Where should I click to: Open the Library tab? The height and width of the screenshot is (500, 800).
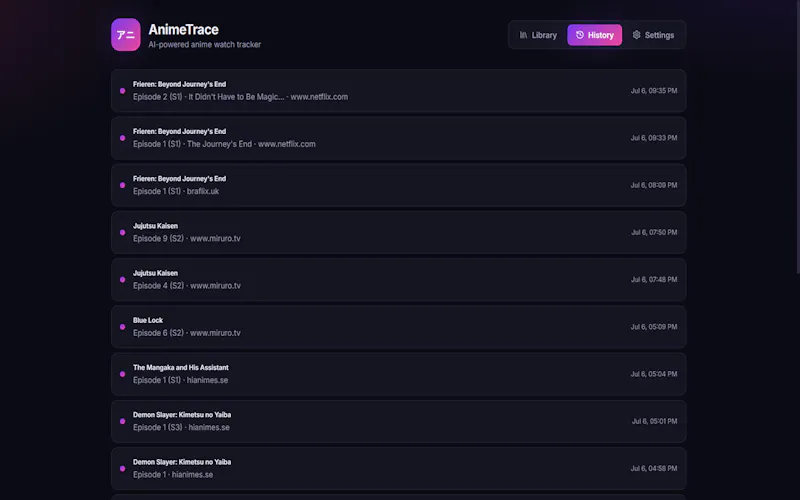[x=538, y=35]
